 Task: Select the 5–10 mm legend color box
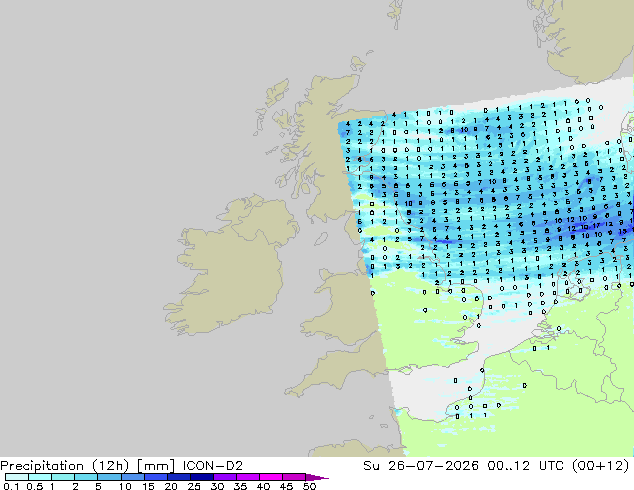click(x=109, y=477)
